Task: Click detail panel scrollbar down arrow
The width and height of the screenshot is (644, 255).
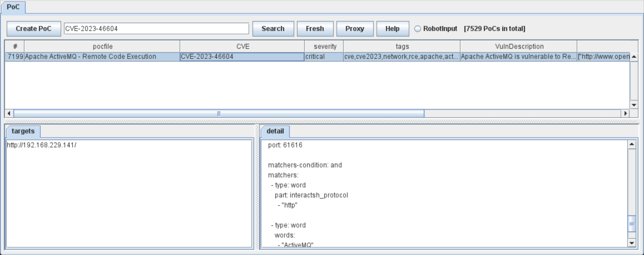Action: (632, 243)
